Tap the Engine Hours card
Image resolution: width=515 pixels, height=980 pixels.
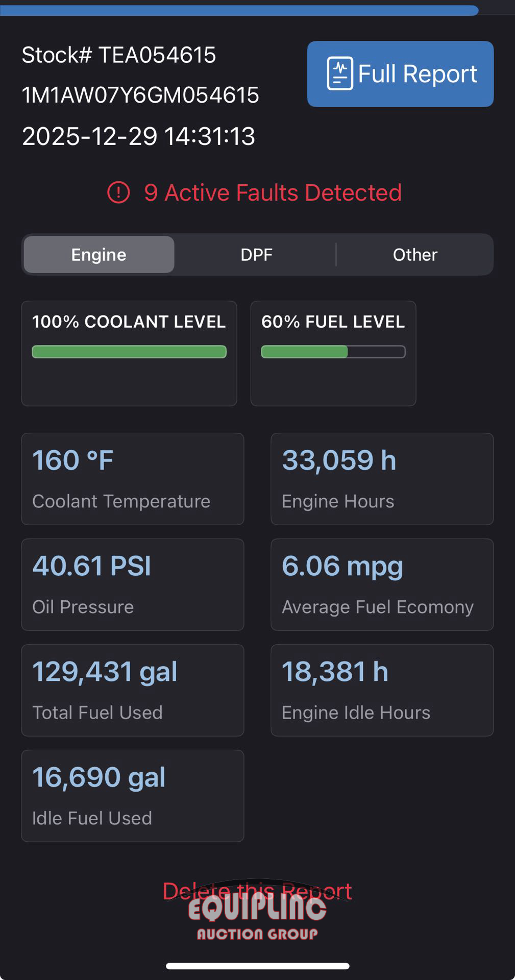click(382, 479)
